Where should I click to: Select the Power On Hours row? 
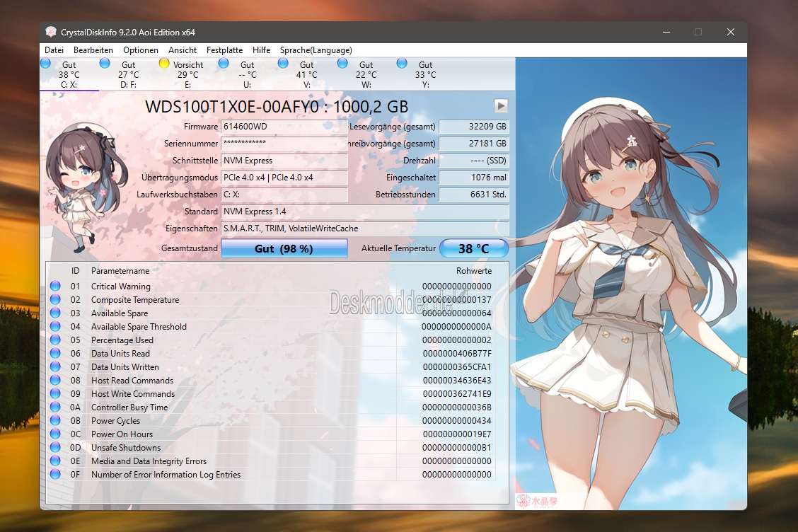tap(272, 434)
